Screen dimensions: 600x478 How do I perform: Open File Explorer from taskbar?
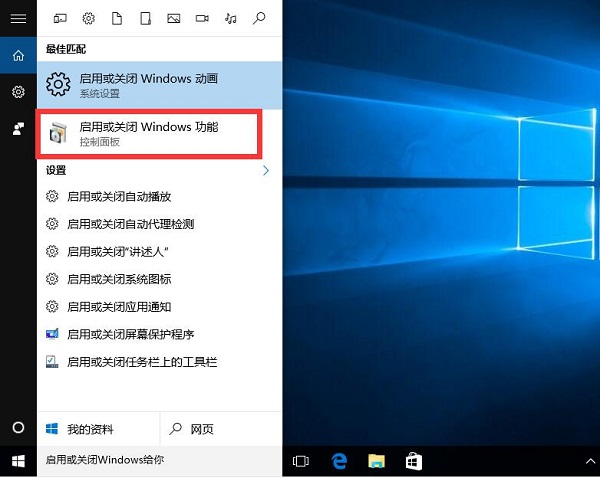pyautogui.click(x=377, y=461)
